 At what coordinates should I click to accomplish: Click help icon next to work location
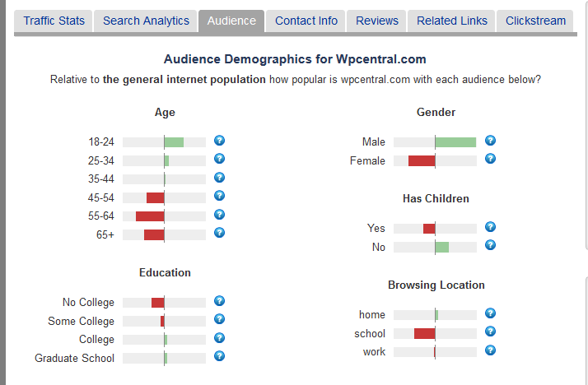tap(490, 350)
